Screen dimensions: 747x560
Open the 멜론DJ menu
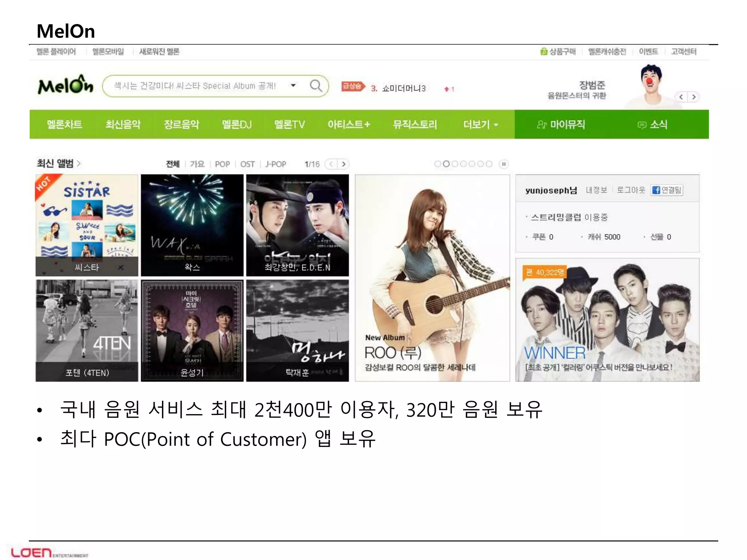[237, 125]
